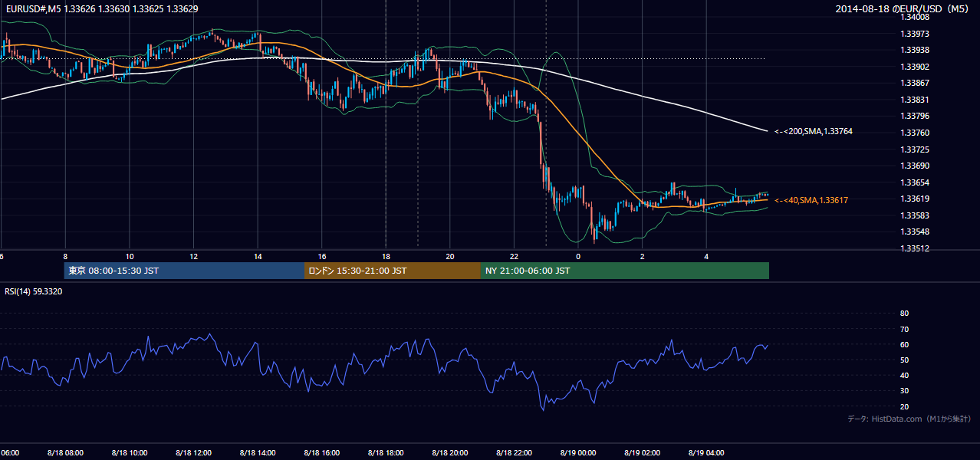Screen dimensions: 980x460
Task: Click RSI scale value 20 on right axis
Action: [x=904, y=406]
